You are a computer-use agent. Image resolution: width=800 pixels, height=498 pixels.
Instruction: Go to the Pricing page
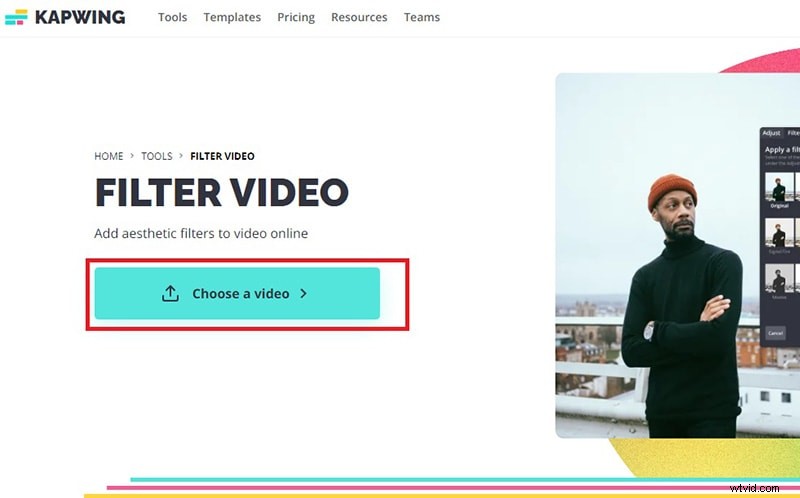point(296,17)
